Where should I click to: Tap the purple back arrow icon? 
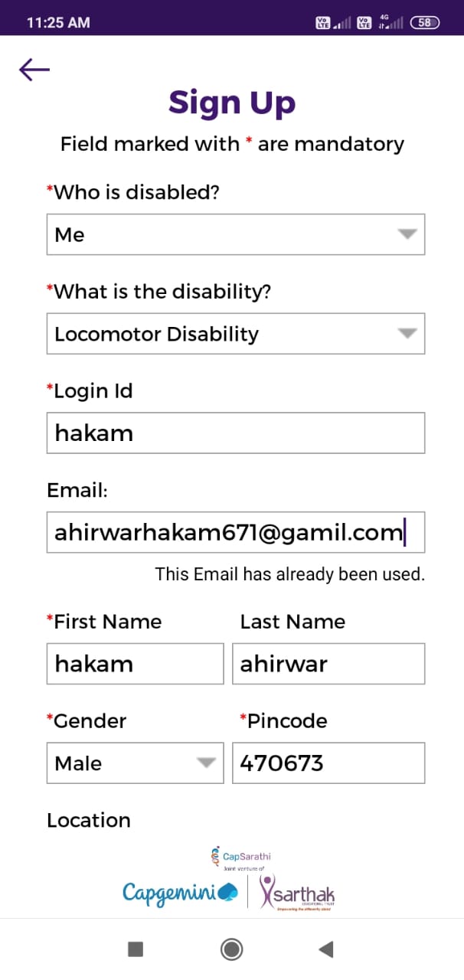(34, 70)
